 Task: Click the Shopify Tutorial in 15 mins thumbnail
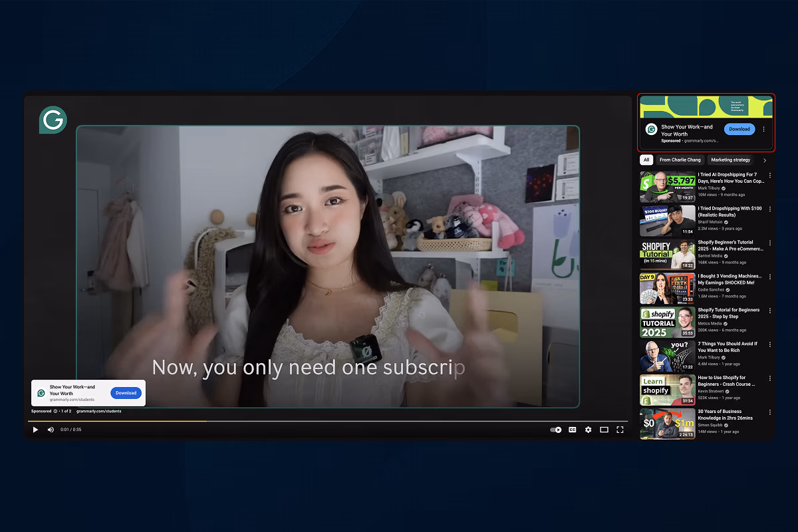click(x=667, y=255)
